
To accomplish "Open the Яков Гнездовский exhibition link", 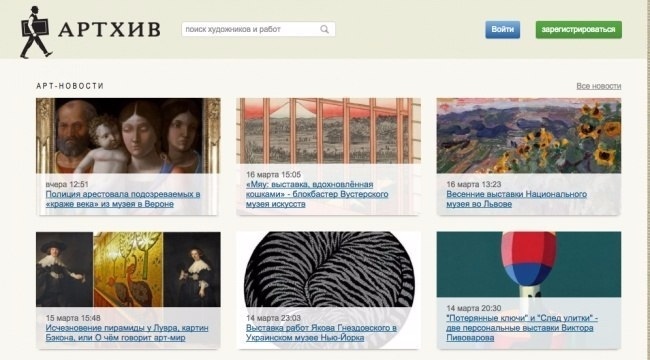I will click(x=321, y=333).
